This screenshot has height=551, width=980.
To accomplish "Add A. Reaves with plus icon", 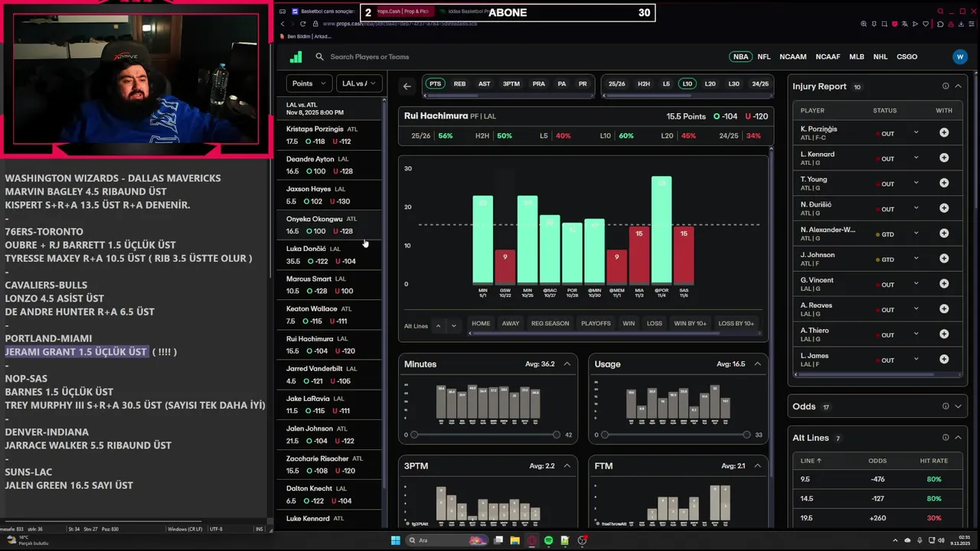I will click(x=944, y=310).
